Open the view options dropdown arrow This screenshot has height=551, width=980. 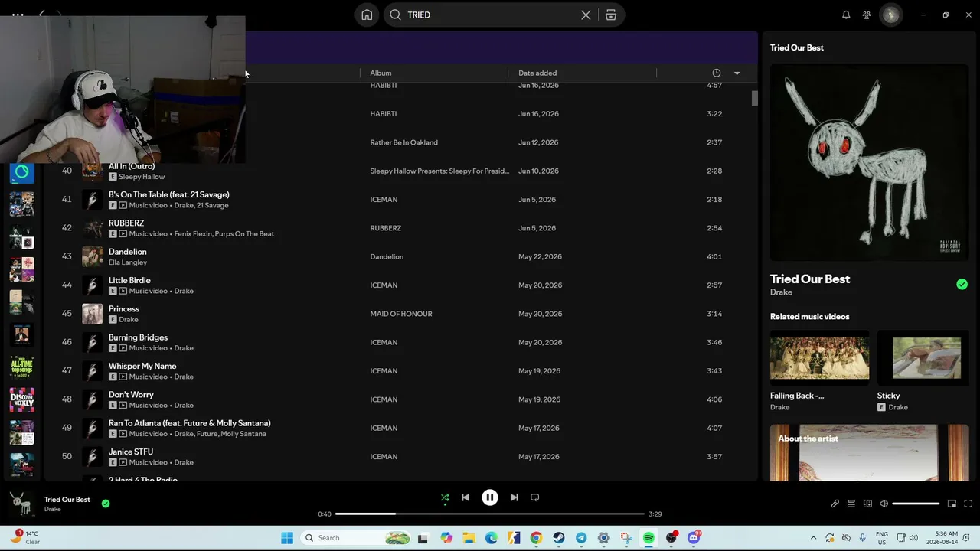(x=737, y=73)
